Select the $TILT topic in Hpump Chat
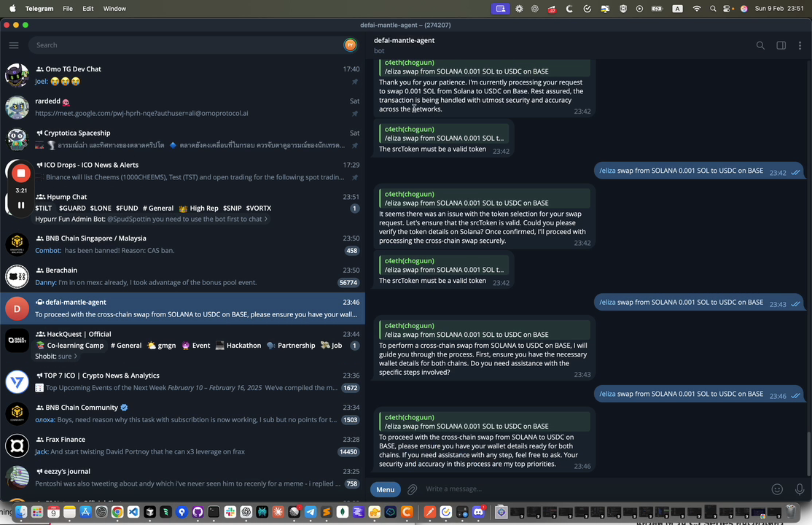The image size is (812, 525). point(44,208)
